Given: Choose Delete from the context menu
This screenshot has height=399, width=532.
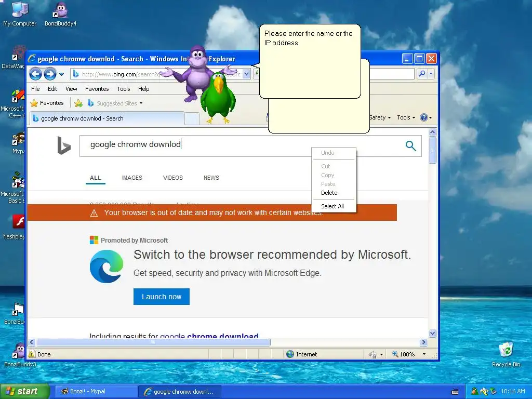Looking at the screenshot, I should point(334,193).
